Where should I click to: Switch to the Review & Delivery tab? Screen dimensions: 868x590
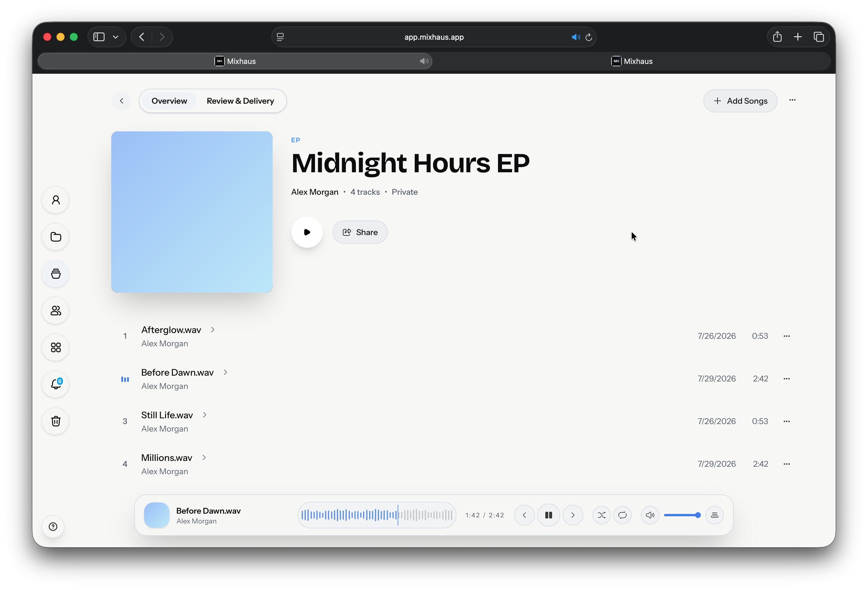click(240, 101)
